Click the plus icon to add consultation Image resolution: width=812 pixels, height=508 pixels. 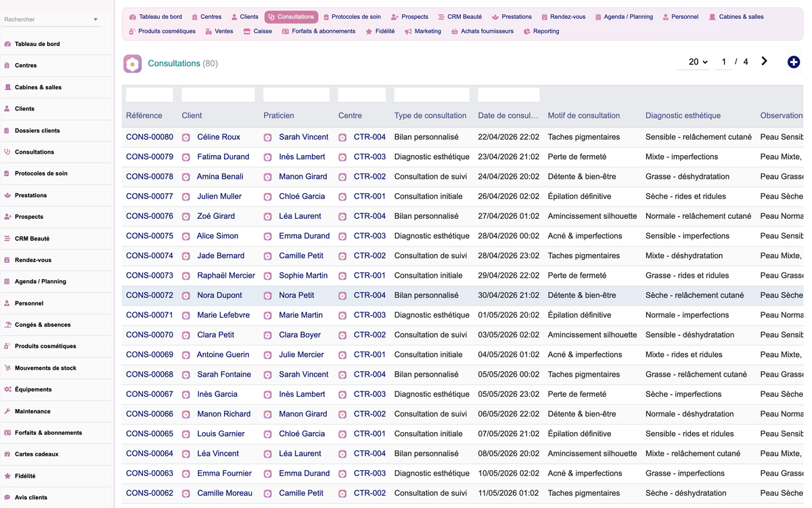794,62
